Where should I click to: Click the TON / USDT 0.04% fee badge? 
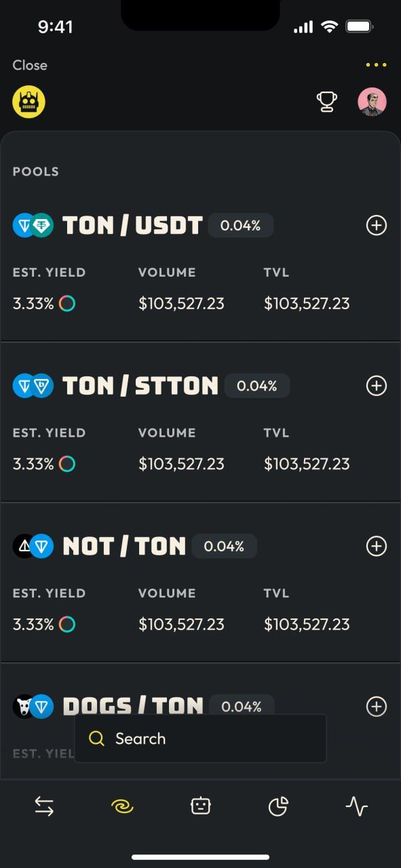pos(241,226)
